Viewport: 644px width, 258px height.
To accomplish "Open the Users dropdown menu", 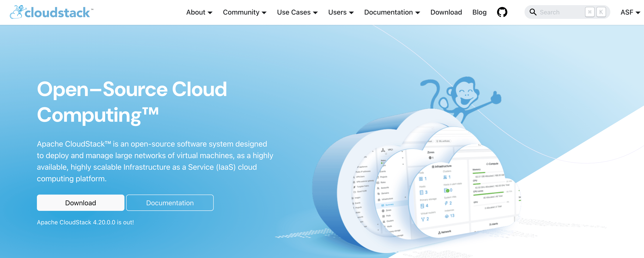I will [x=341, y=12].
